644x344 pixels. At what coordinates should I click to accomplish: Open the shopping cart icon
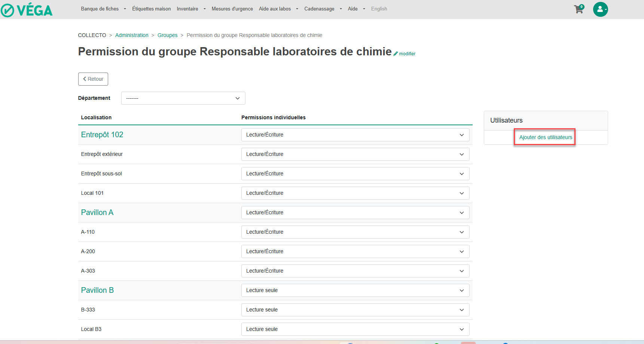[x=579, y=9]
